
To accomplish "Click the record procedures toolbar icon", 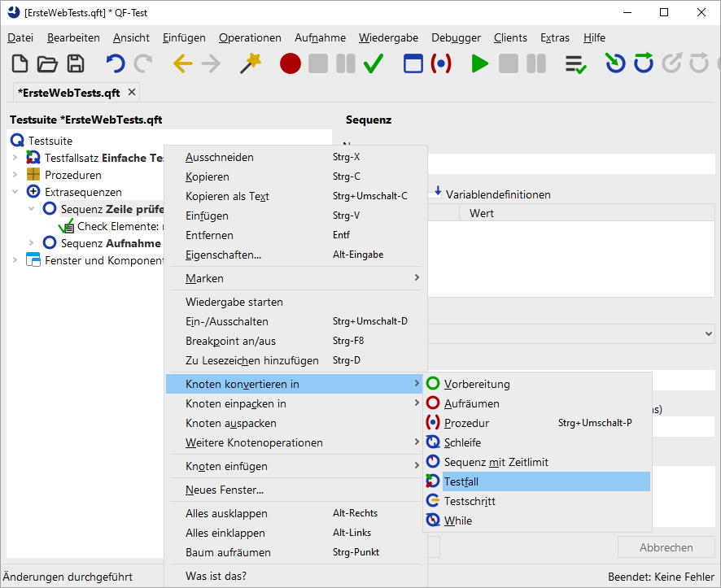I will point(441,63).
